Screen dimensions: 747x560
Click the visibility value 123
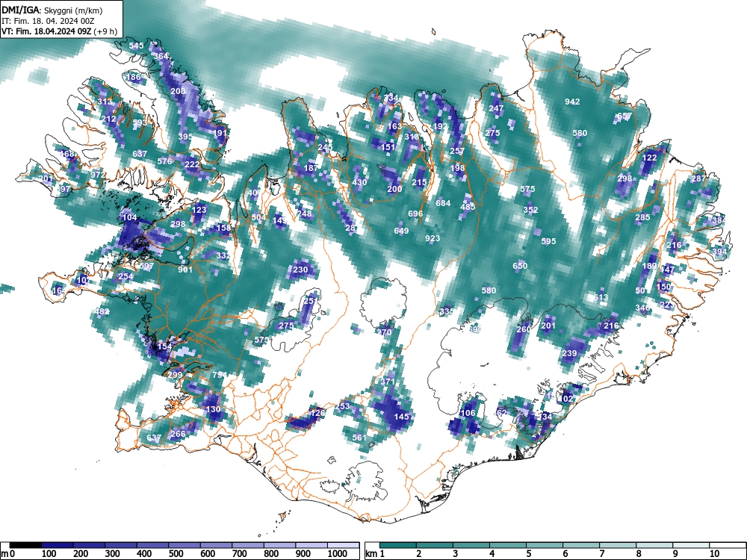(x=199, y=210)
